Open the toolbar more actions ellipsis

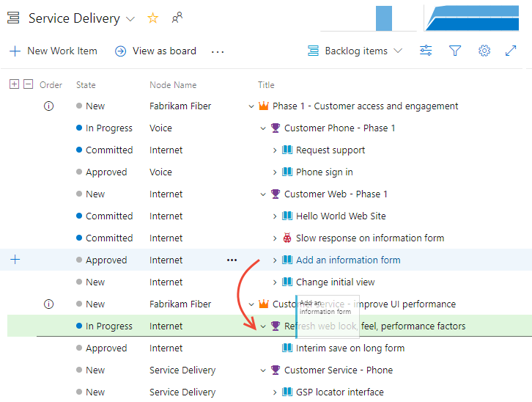pos(218,52)
